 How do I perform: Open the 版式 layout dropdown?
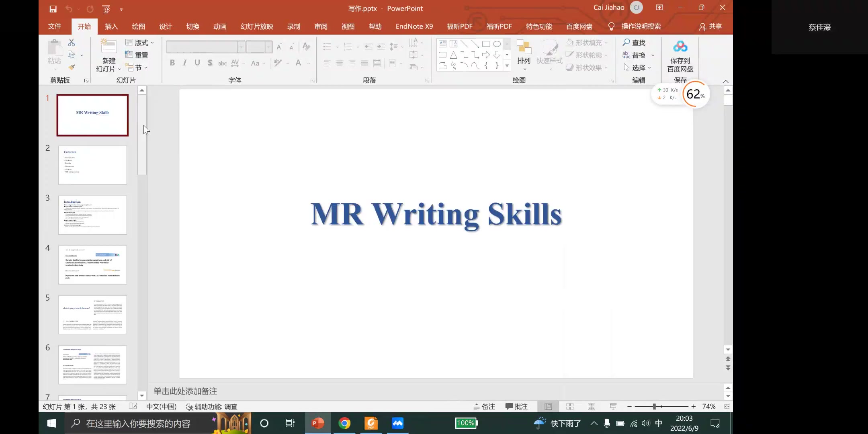point(140,42)
